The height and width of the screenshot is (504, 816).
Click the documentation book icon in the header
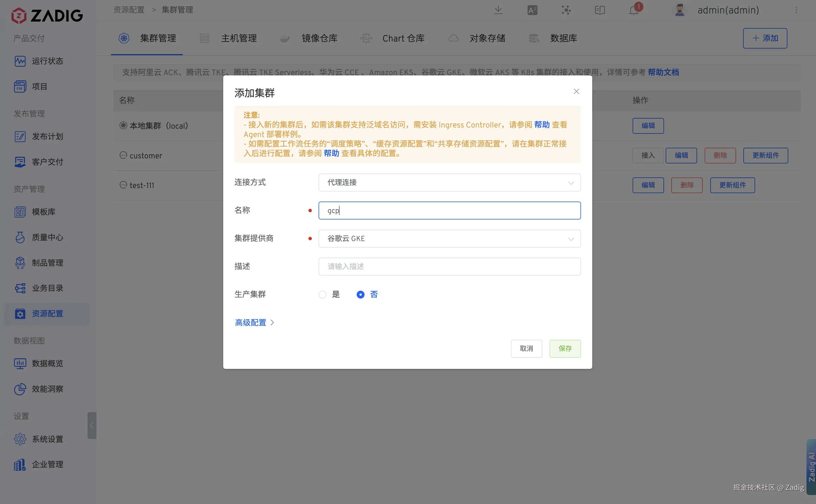pos(600,10)
